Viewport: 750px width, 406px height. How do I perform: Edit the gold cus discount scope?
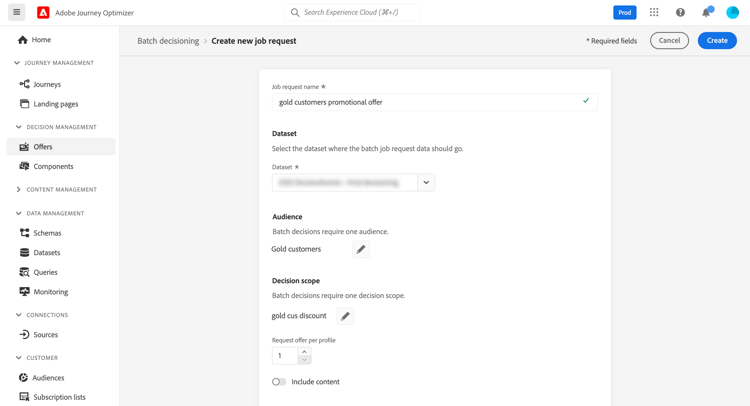[x=345, y=316]
